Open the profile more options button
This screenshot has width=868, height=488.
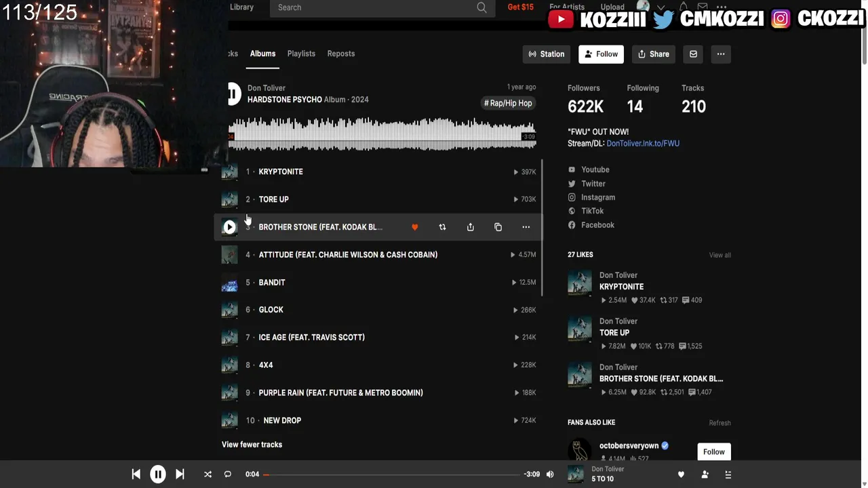[x=721, y=54]
